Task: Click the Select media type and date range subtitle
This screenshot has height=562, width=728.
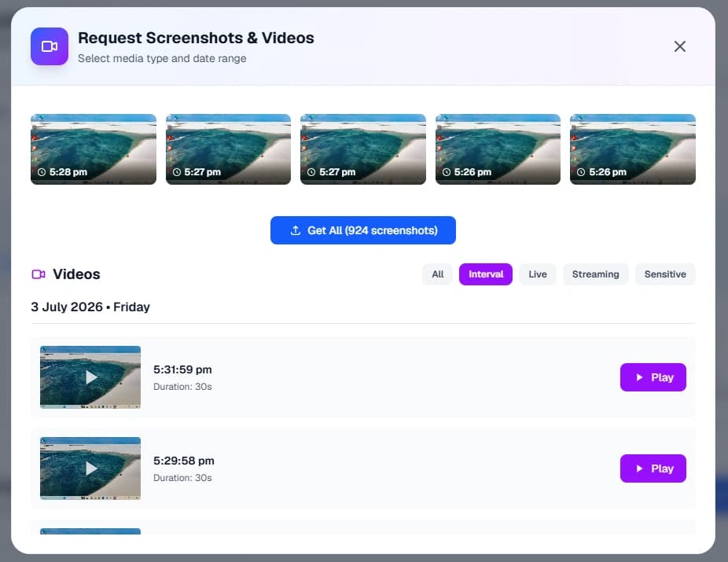Action: pos(162,58)
